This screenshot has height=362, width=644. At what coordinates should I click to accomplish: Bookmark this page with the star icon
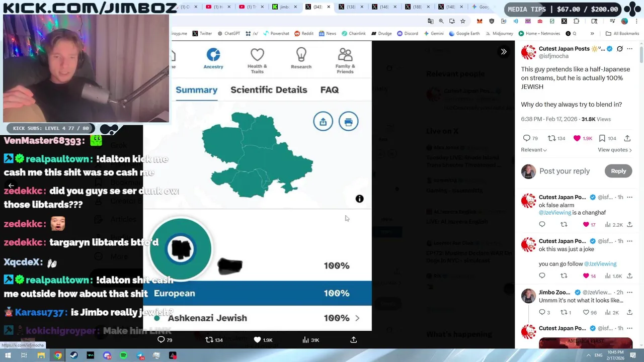462,21
